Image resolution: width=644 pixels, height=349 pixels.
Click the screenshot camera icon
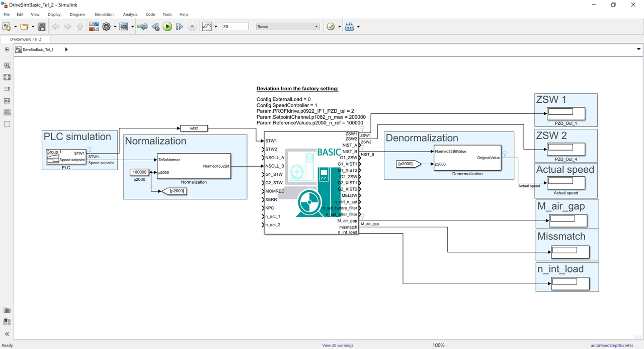(x=7, y=311)
